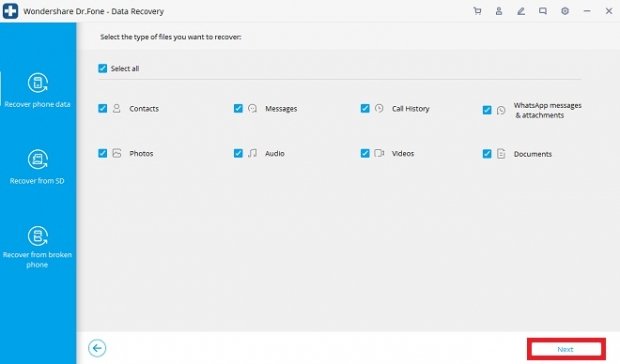Click the Contacts label
Viewport: 620px width, 364px height.
pos(144,109)
